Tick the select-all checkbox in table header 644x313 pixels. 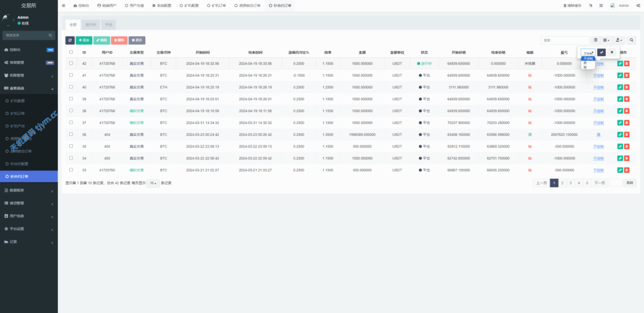pos(71,52)
